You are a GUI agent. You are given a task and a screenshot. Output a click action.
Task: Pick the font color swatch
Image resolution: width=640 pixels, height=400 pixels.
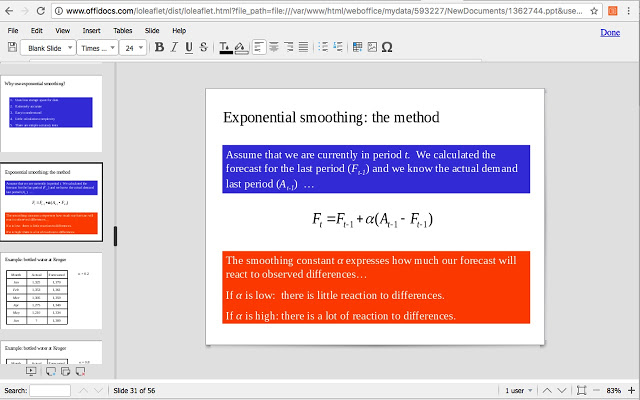tap(225, 47)
